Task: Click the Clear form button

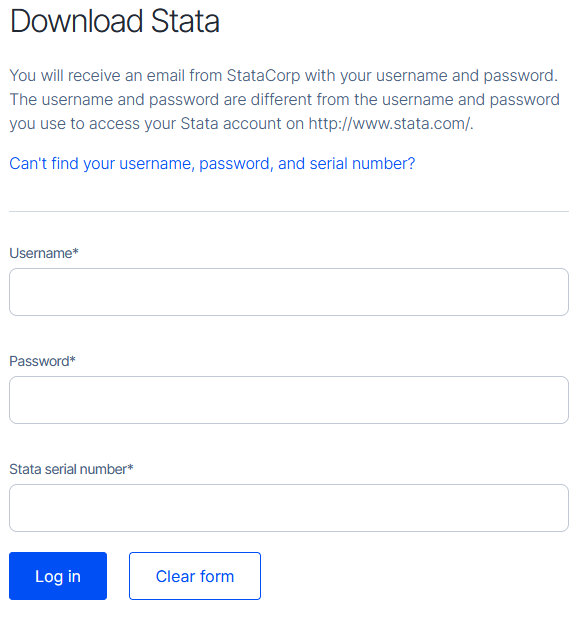Action: pos(195,576)
